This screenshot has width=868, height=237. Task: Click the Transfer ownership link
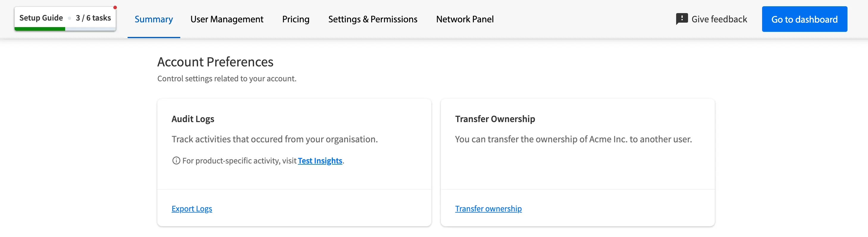click(488, 209)
